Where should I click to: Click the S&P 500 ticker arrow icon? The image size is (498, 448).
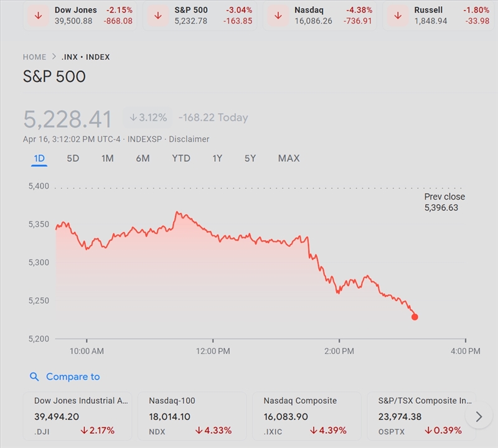click(x=158, y=16)
